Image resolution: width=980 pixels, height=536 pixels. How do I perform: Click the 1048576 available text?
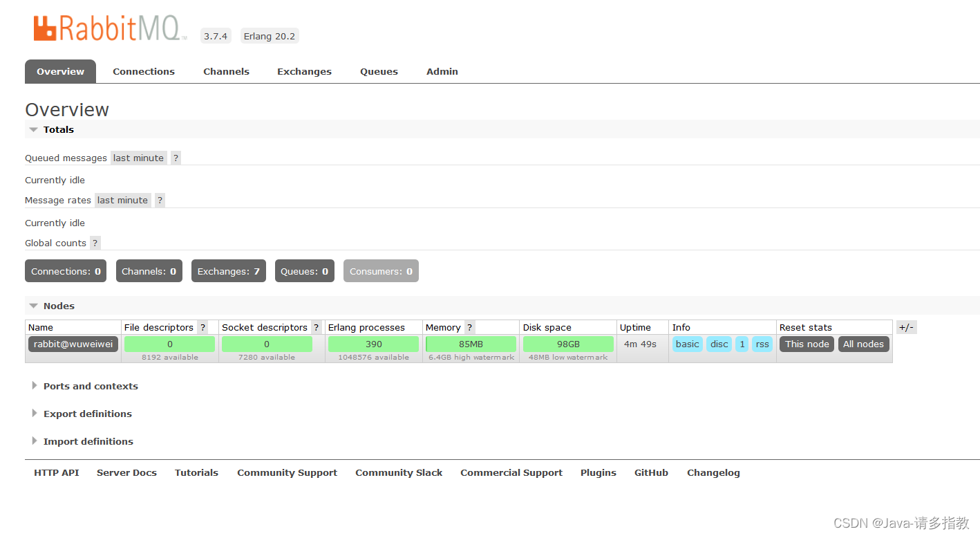(373, 358)
